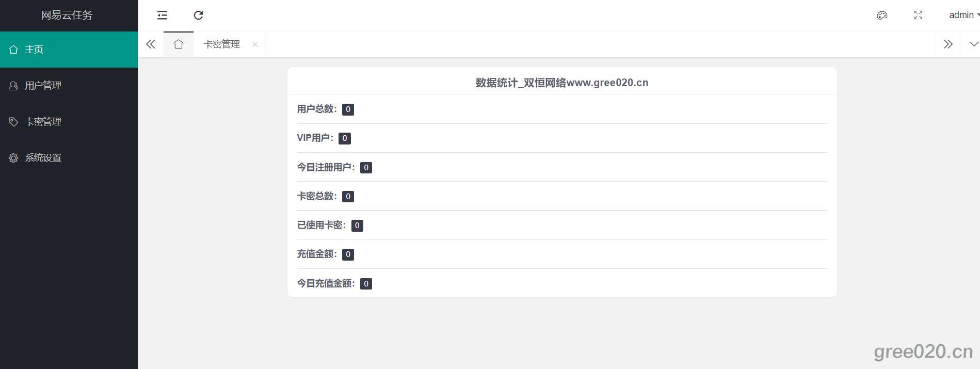Open the theme palette icon
Image resolution: width=980 pixels, height=369 pixels.
click(882, 15)
